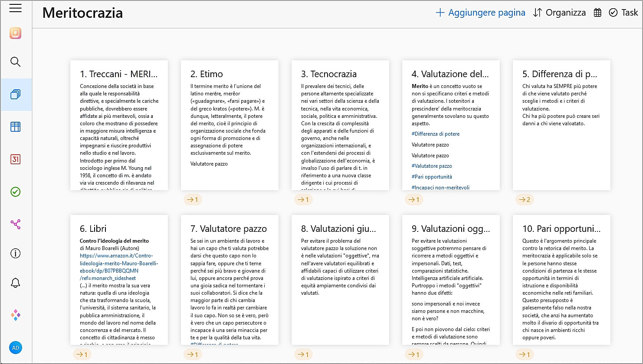Click the Meritocrazia page title
This screenshot has height=364, width=643.
(x=82, y=13)
